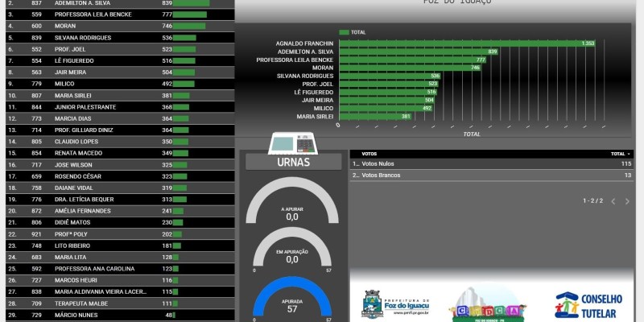Click the URNAS panel header
The width and height of the screenshot is (644, 322).
pos(293,162)
